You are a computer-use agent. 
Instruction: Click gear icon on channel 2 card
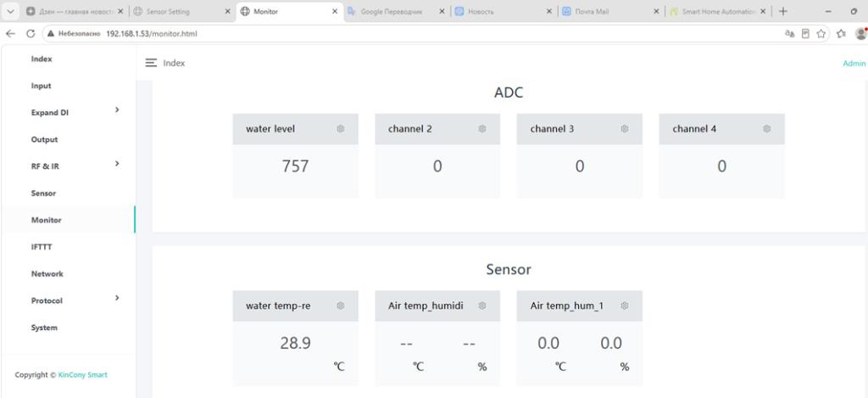pyautogui.click(x=482, y=129)
